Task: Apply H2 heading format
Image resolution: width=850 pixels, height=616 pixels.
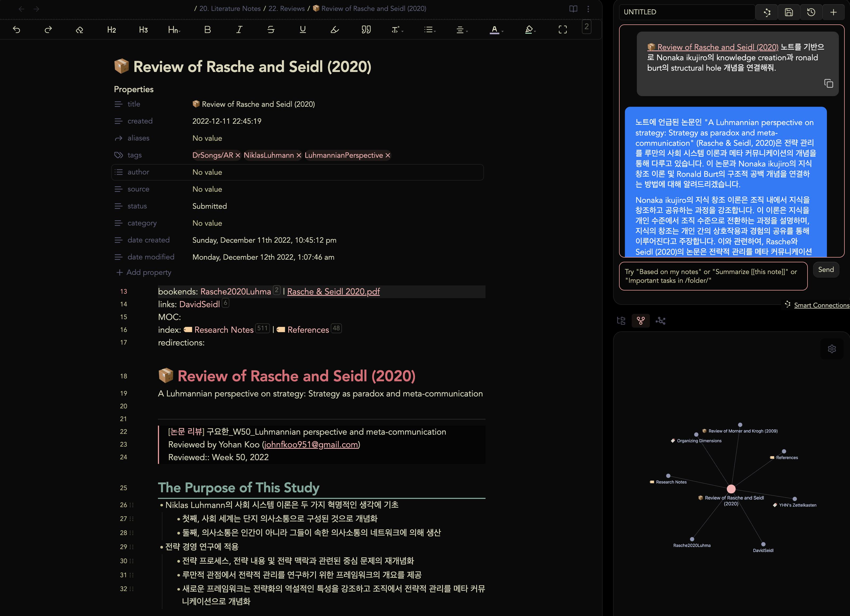Action: (111, 30)
